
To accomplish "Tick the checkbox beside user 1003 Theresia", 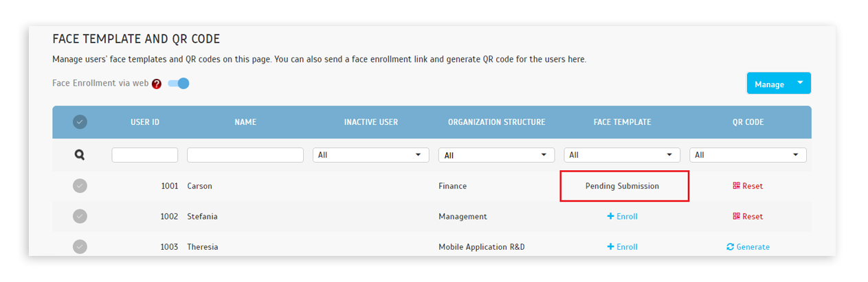I will click(80, 246).
